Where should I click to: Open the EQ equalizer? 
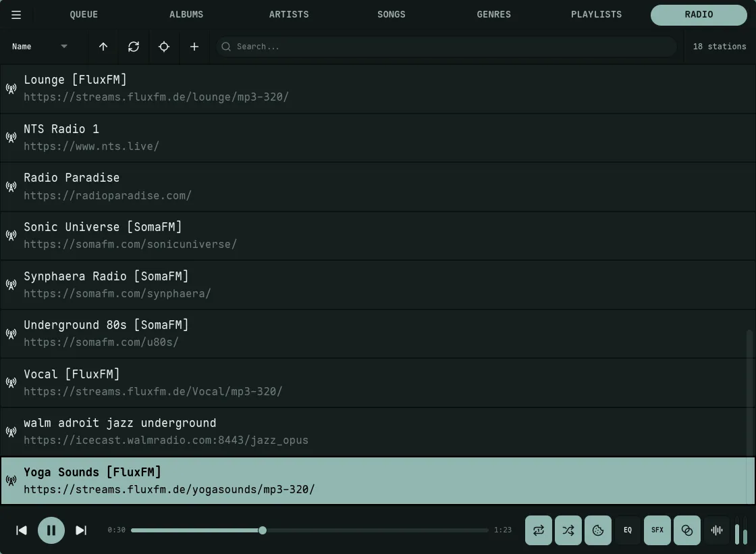click(x=628, y=530)
